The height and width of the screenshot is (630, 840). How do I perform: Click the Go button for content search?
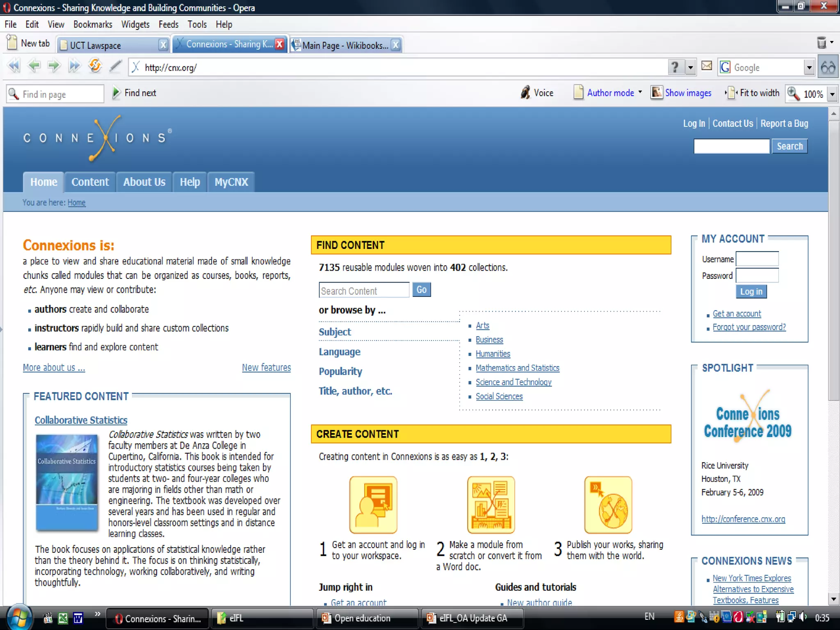point(421,290)
